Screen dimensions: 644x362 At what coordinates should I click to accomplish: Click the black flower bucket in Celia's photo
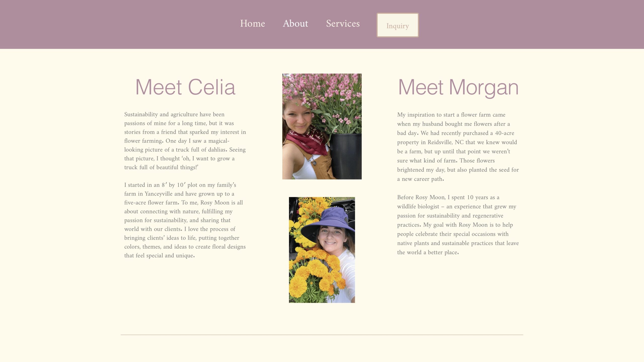click(x=346, y=156)
